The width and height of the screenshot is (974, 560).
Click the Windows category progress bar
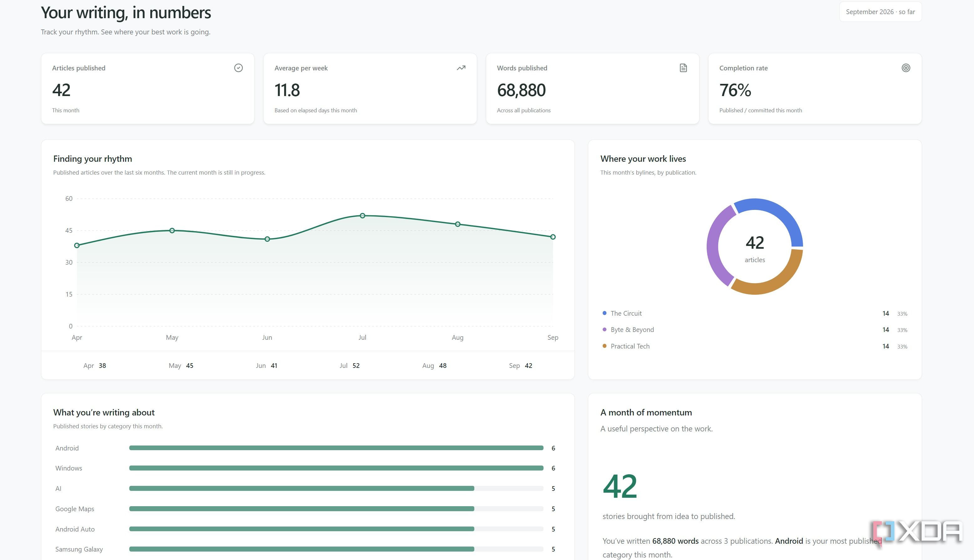point(336,468)
